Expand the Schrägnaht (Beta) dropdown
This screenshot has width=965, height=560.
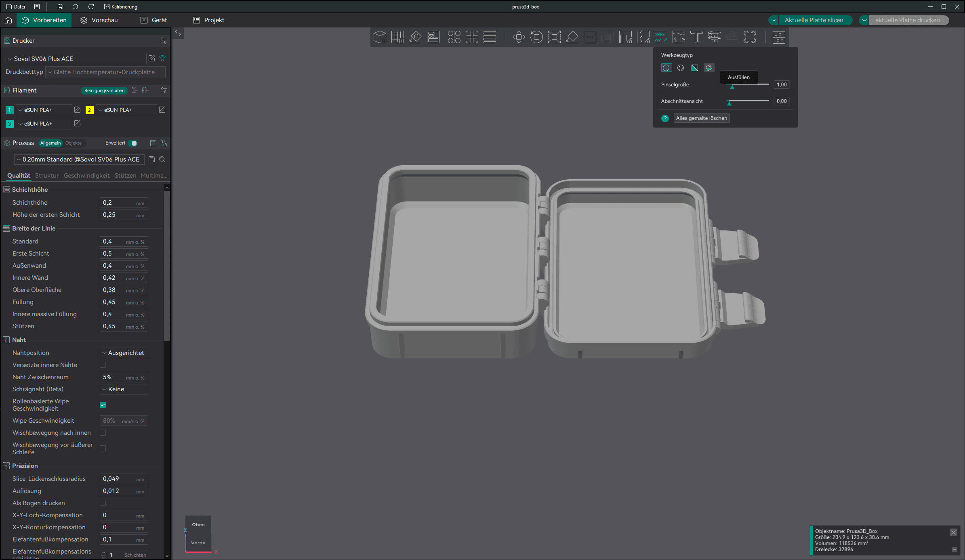point(124,389)
